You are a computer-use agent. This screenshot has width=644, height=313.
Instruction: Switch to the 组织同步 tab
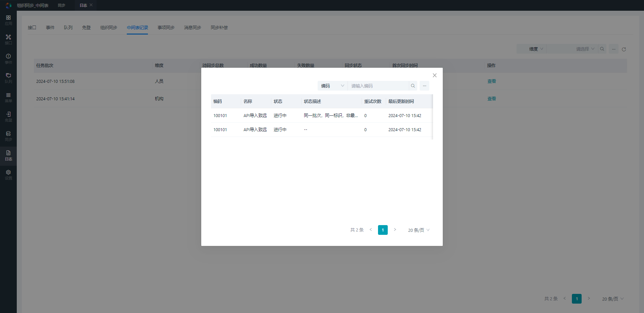click(x=109, y=28)
